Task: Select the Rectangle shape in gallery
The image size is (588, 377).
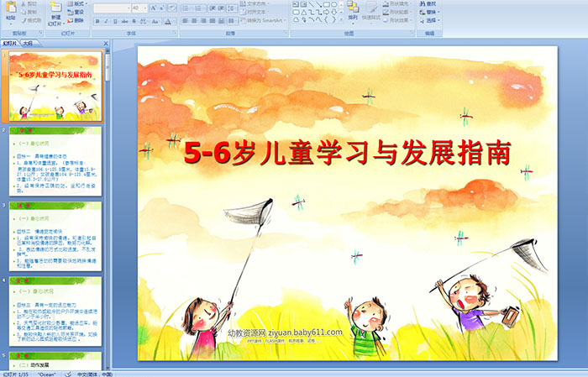Action: [x=327, y=4]
